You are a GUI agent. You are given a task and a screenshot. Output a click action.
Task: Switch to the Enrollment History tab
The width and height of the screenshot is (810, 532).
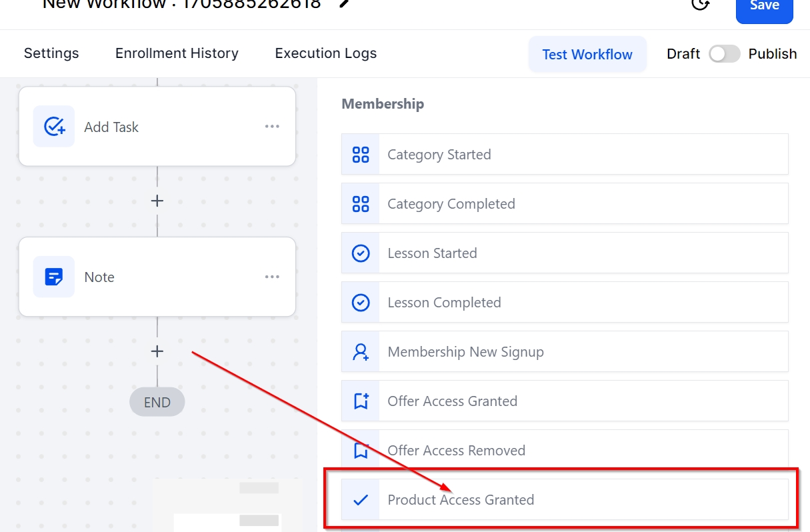tap(177, 53)
